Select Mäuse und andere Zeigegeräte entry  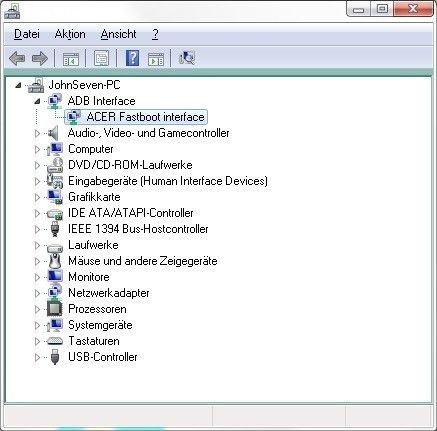(143, 261)
